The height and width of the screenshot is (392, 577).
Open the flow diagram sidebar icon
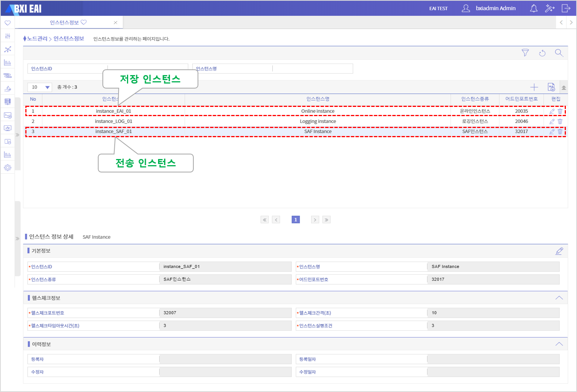coord(8,75)
